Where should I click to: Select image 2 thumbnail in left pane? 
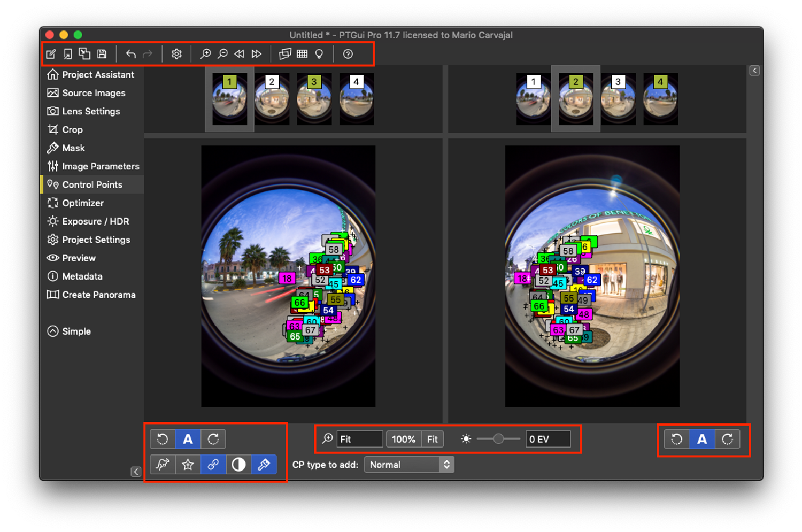coord(272,99)
